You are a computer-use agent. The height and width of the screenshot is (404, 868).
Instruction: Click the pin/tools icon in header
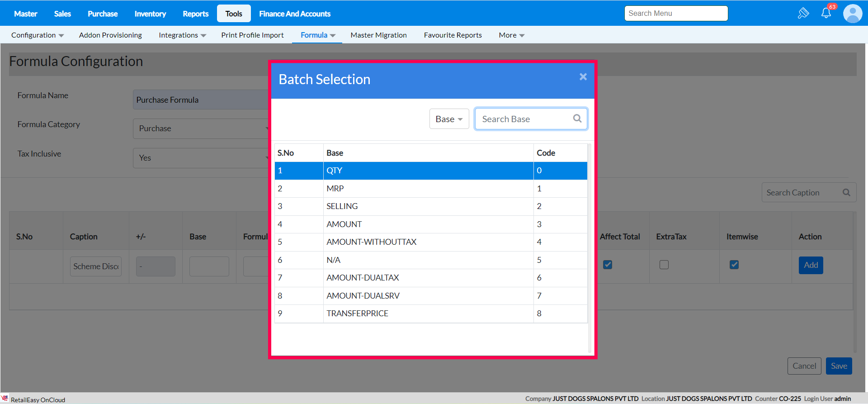coord(803,13)
